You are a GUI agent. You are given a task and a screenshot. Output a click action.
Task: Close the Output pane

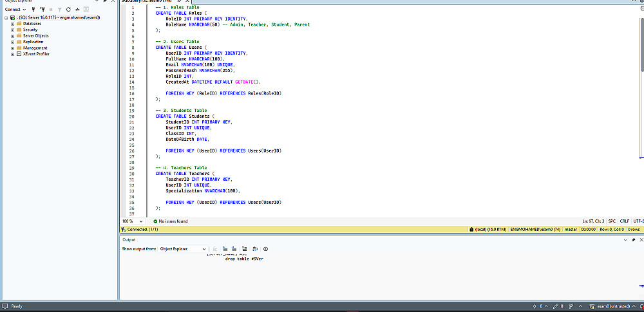[641, 240]
